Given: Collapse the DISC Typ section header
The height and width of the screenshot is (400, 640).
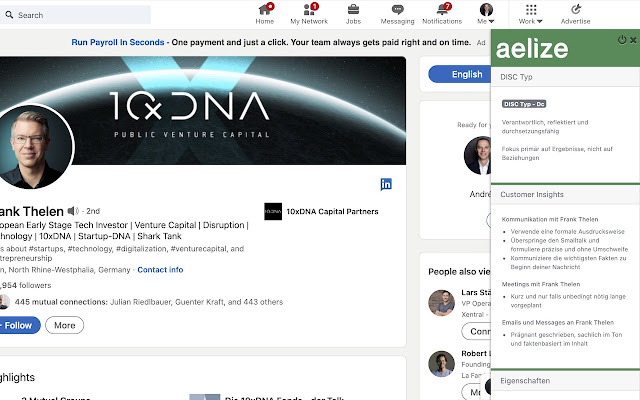Looking at the screenshot, I should [565, 77].
